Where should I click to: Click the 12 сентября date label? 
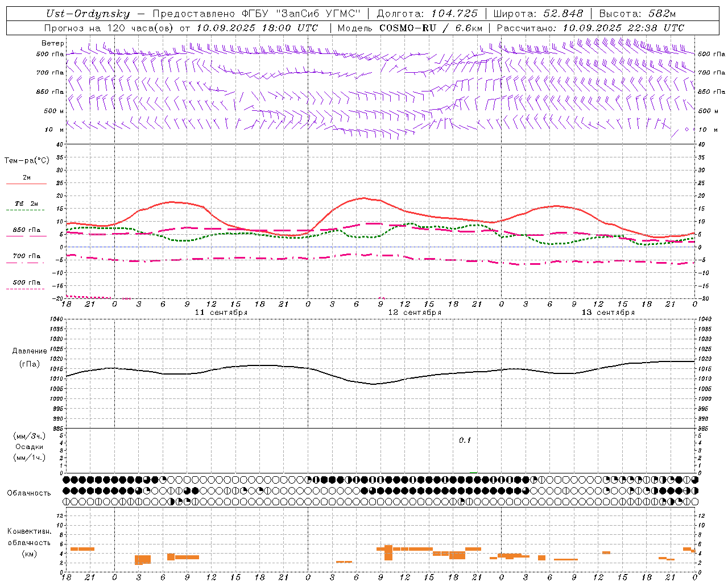[415, 313]
